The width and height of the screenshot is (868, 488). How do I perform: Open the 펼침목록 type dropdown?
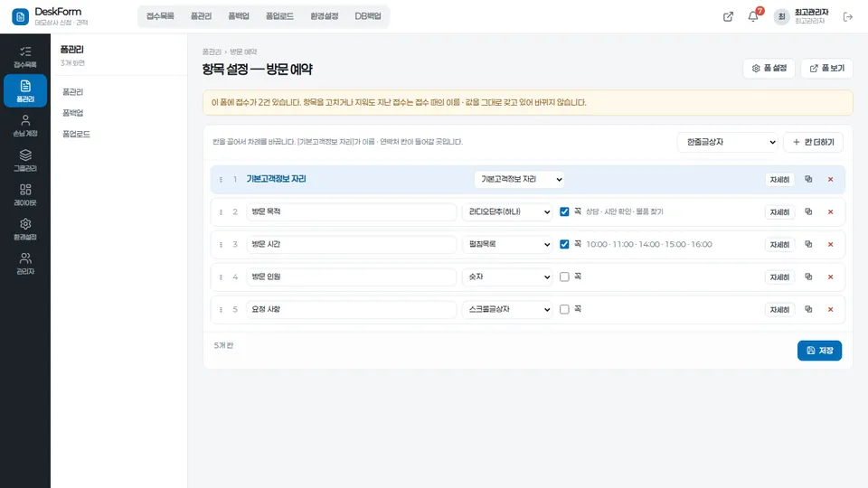click(507, 244)
